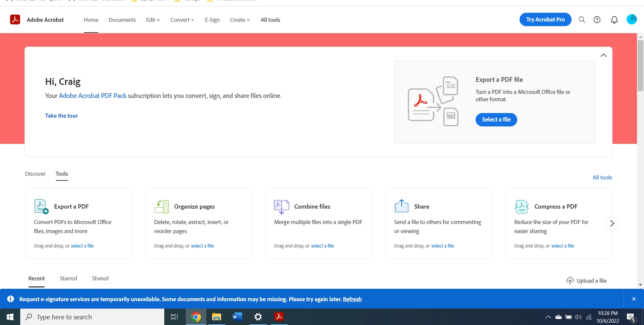The image size is (644, 325).
Task: Click select a file under Compress a PDF
Action: point(562,246)
